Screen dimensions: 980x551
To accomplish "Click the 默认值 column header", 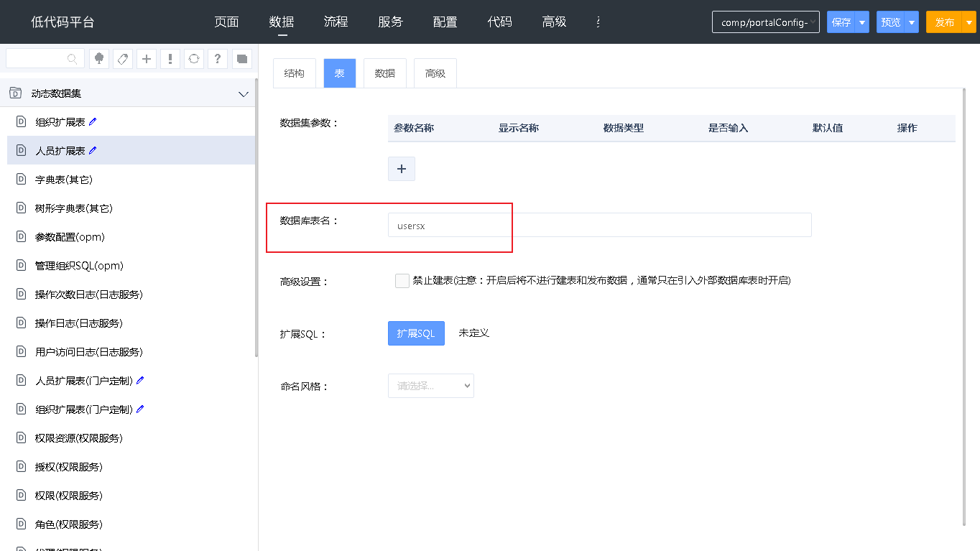I will point(828,128).
